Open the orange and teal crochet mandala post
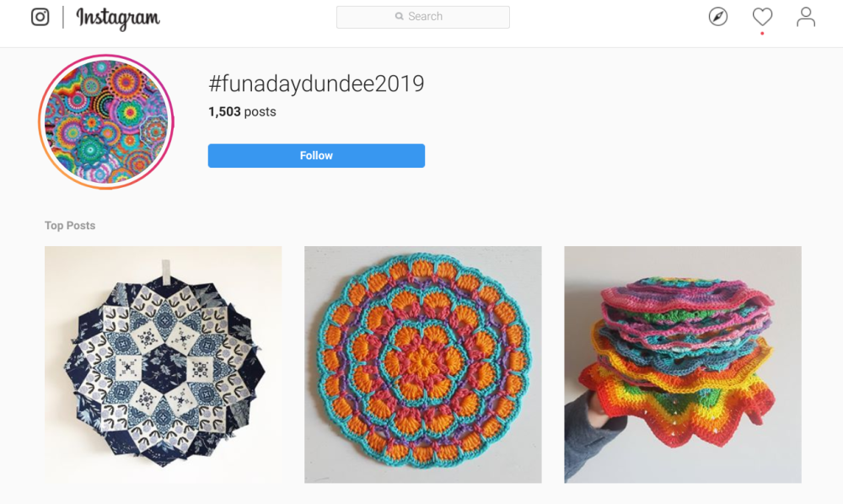 pyautogui.click(x=422, y=365)
